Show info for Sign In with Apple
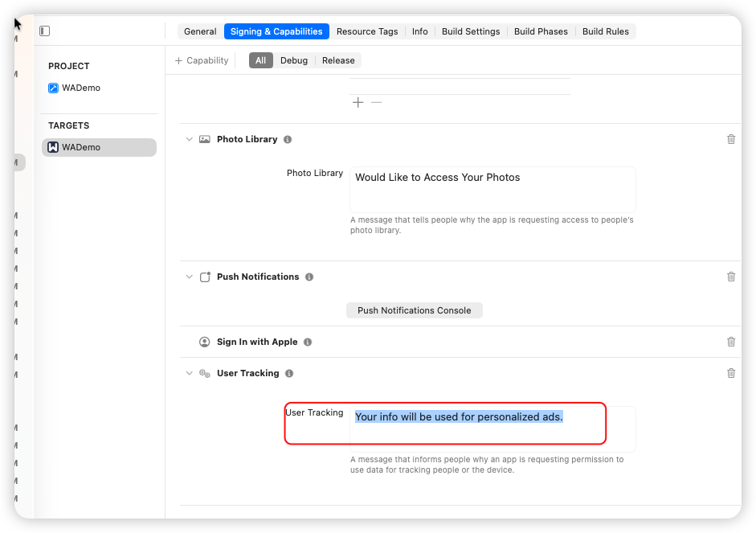The height and width of the screenshot is (533, 756). click(x=308, y=342)
